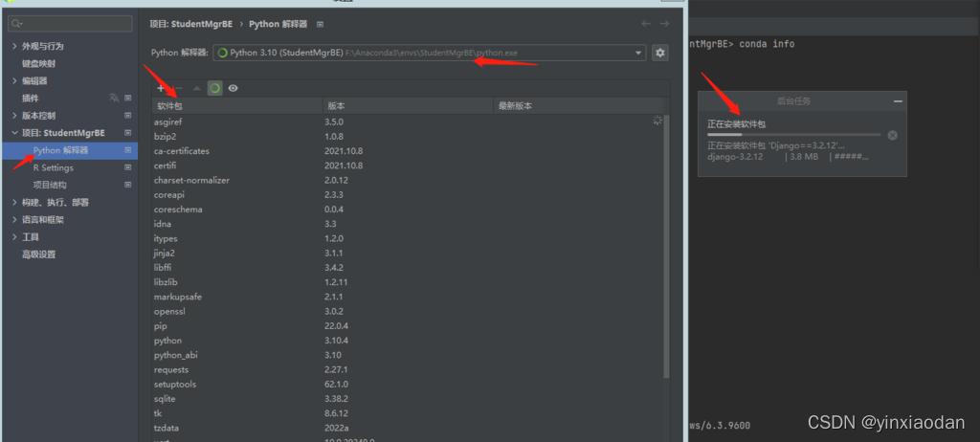Sort by the 版本 column header

tap(408, 106)
